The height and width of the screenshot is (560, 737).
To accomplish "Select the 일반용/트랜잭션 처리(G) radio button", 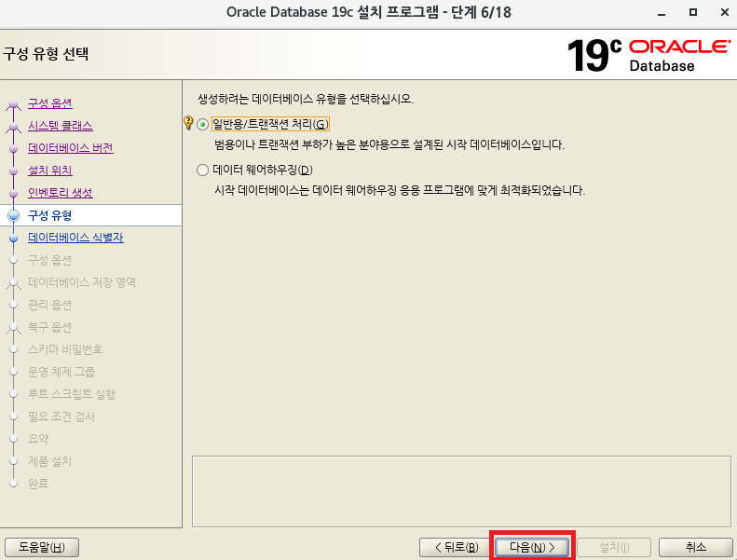I will pos(202,124).
